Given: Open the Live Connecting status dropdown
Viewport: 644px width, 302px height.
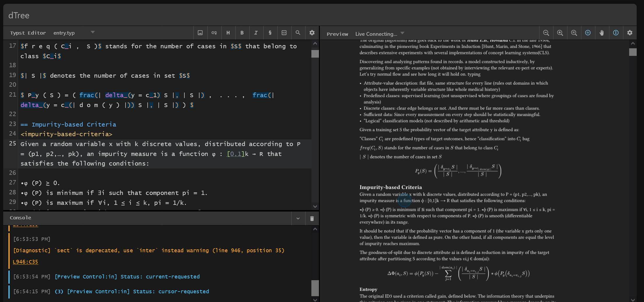Looking at the screenshot, I should coord(380,34).
